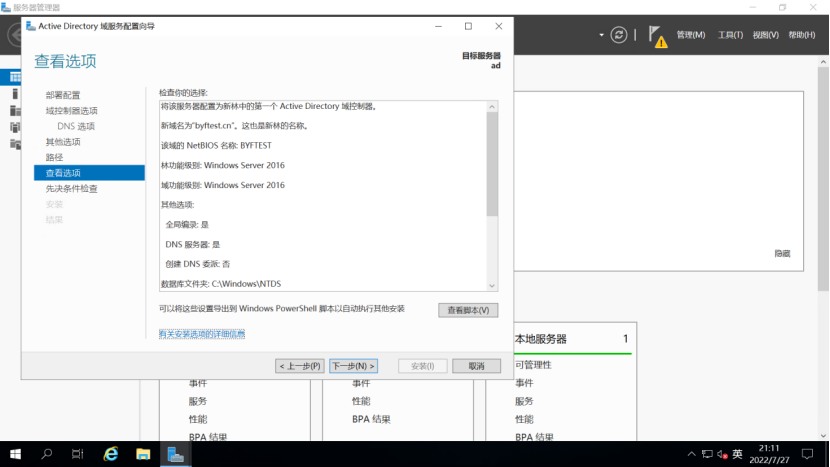The width and height of the screenshot is (830, 467).
Task: Show hidden system tray icons
Action: point(689,454)
